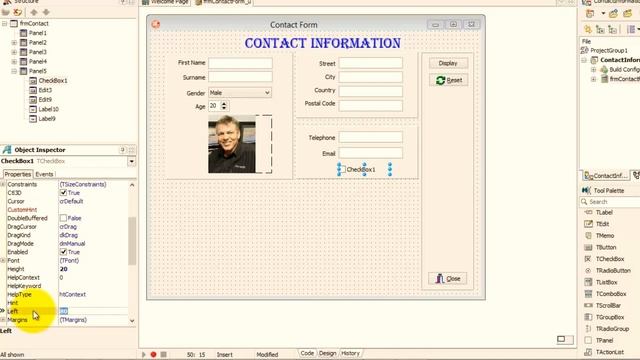
Task: Click the Object Inspector panel icon
Action: click(7, 150)
